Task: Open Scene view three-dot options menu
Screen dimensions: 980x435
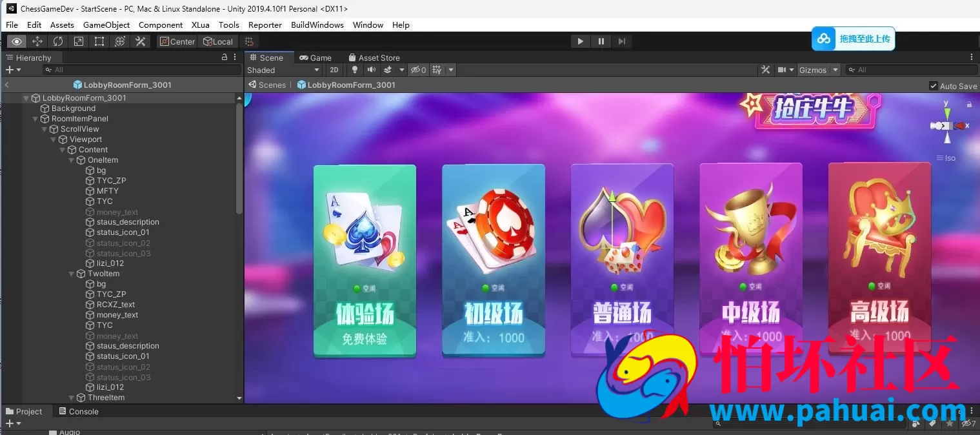Action: [x=972, y=57]
